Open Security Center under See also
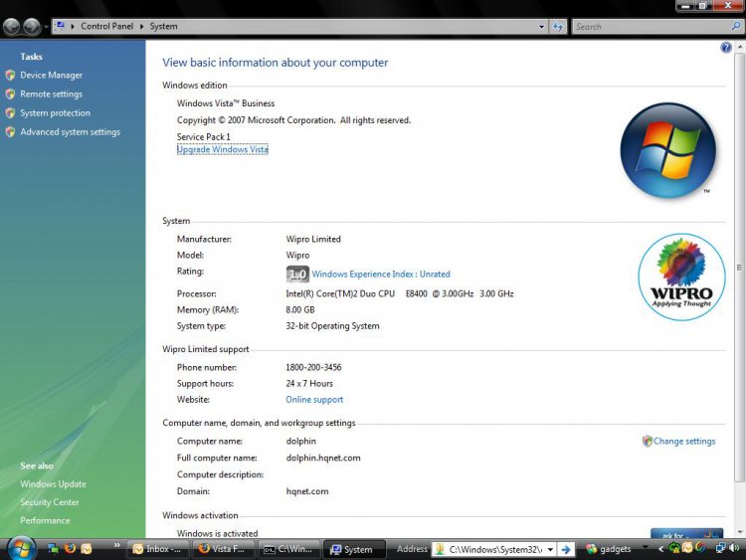Image resolution: width=746 pixels, height=560 pixels. click(x=49, y=502)
